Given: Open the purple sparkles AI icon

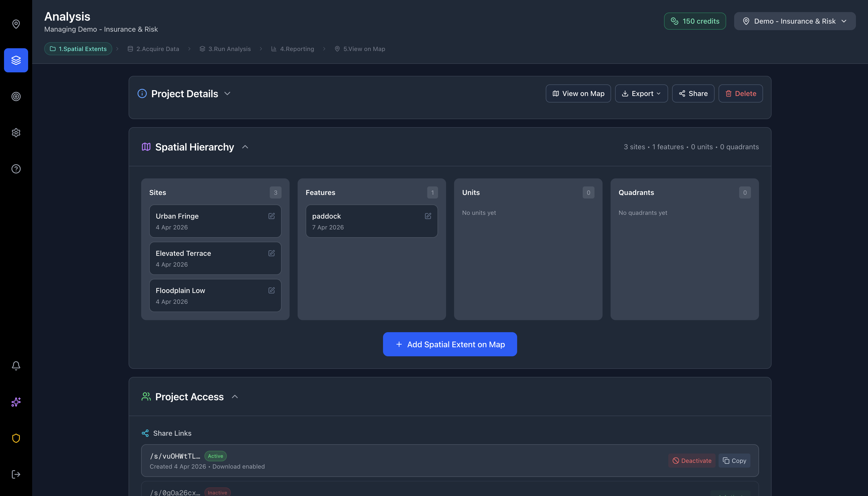Looking at the screenshot, I should (x=16, y=402).
